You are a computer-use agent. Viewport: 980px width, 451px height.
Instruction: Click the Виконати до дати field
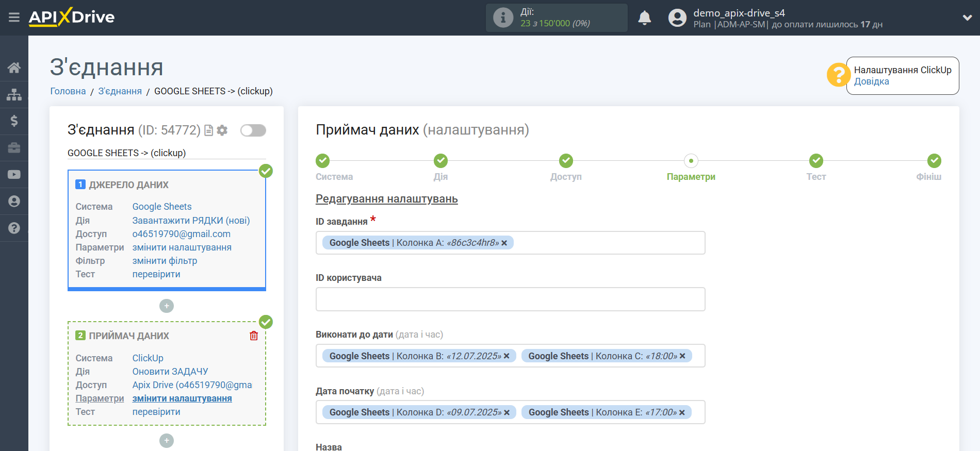[x=510, y=356]
